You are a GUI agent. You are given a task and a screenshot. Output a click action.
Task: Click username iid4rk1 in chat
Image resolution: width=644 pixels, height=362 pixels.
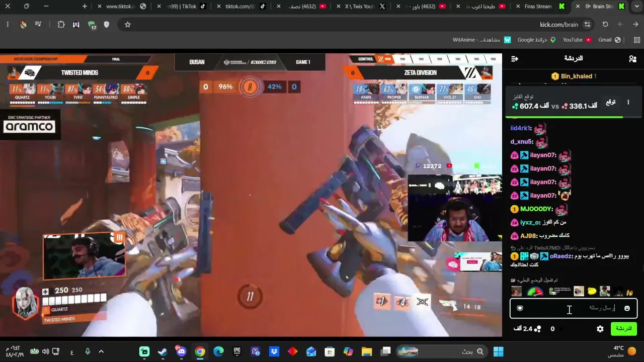click(521, 128)
